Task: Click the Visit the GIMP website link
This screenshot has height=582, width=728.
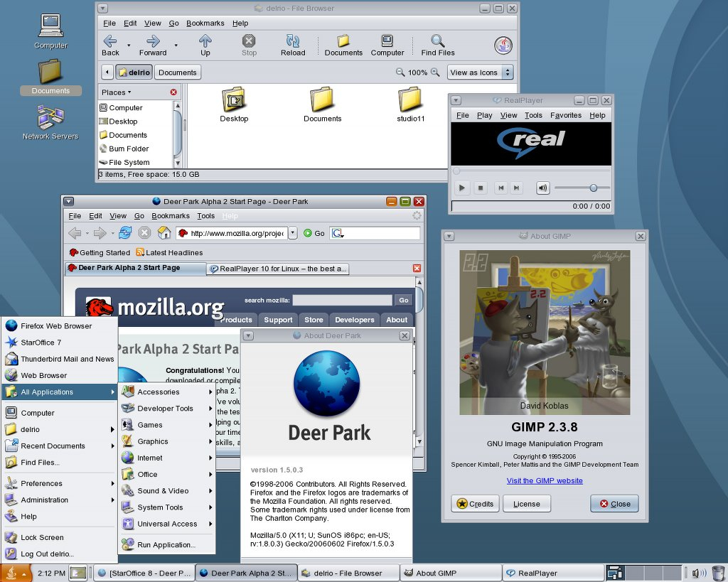Action: pos(545,480)
